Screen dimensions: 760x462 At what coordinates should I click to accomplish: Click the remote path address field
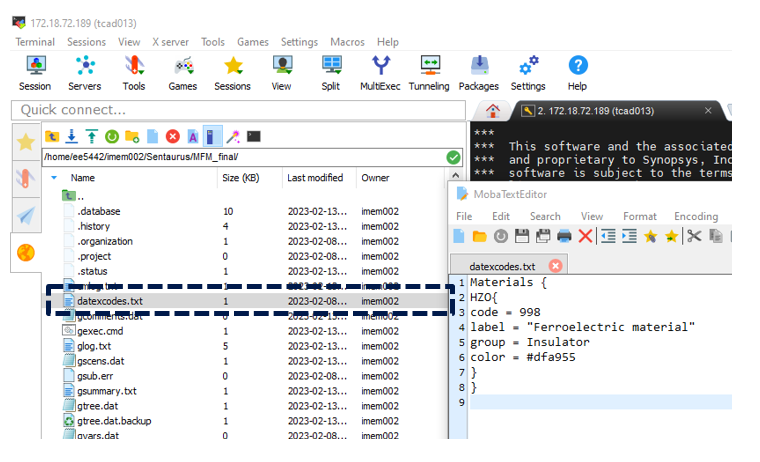(240, 156)
